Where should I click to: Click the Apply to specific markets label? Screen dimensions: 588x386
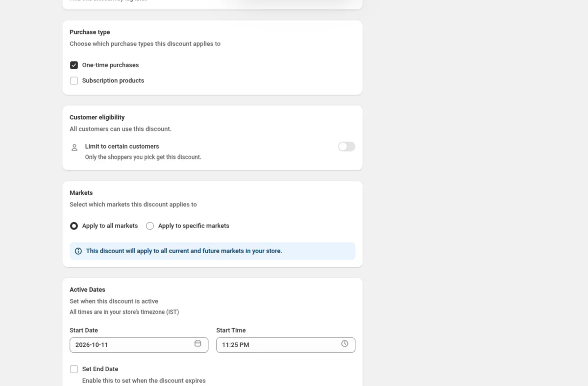pyautogui.click(x=194, y=226)
